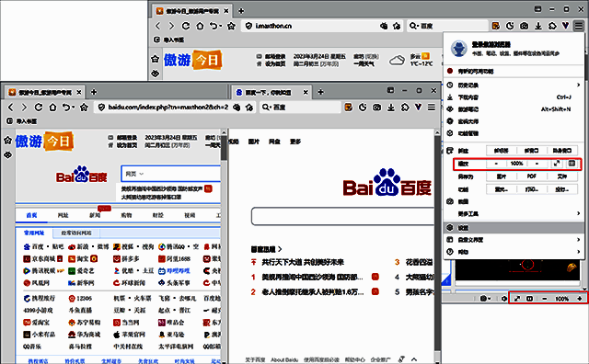Open a new tab with the plus beside the Baidu tab
This screenshot has width=589, height=364.
pos(321,92)
